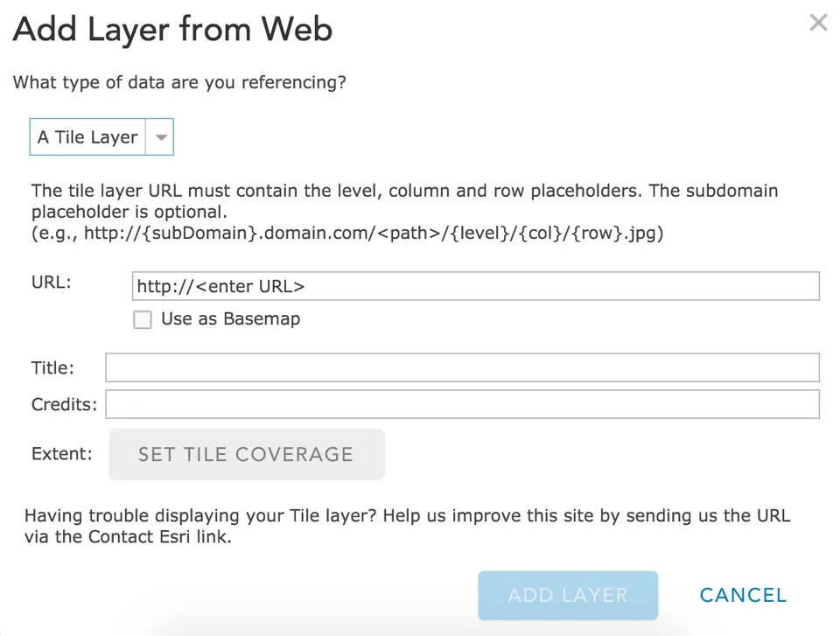Image resolution: width=840 pixels, height=636 pixels.
Task: Open the 'A Tile Layer' combo box
Action: [x=88, y=137]
